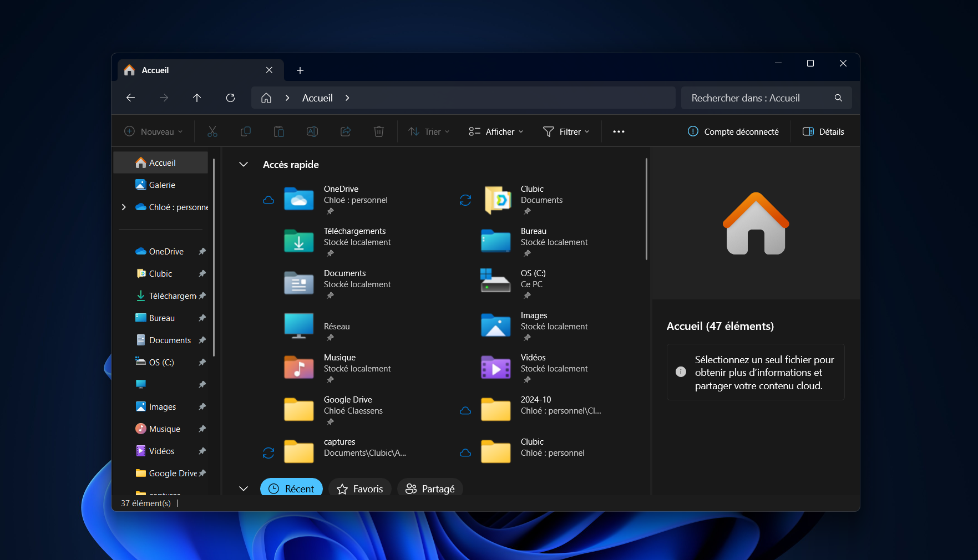Viewport: 978px width, 560px height.
Task: Toggle the Récent filter pill
Action: (291, 488)
